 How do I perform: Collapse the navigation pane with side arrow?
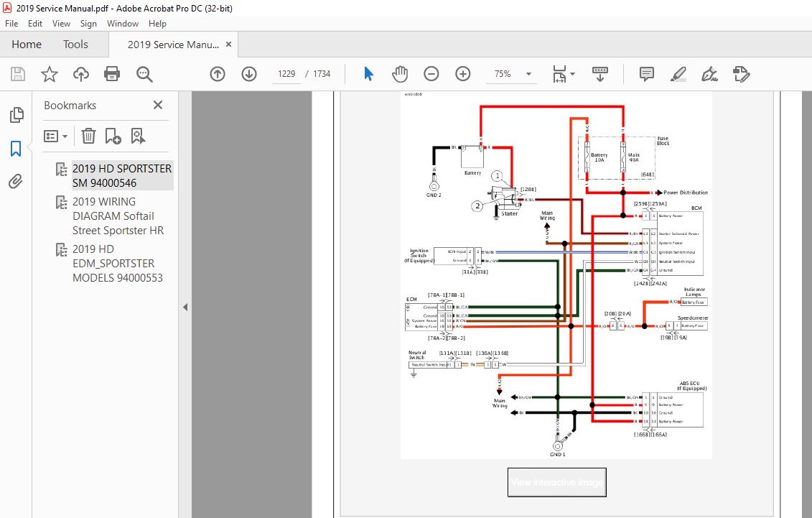(x=185, y=307)
